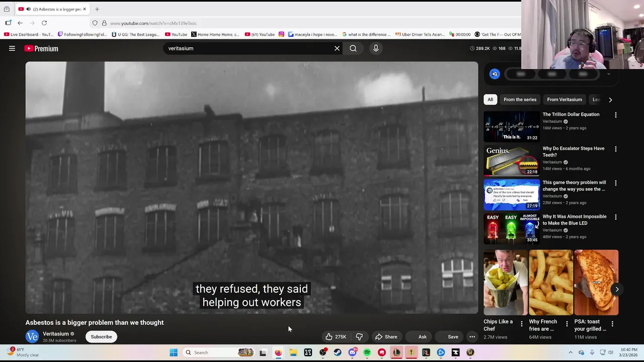Open Firefox from the taskbar
644x362 pixels.
(x=278, y=352)
